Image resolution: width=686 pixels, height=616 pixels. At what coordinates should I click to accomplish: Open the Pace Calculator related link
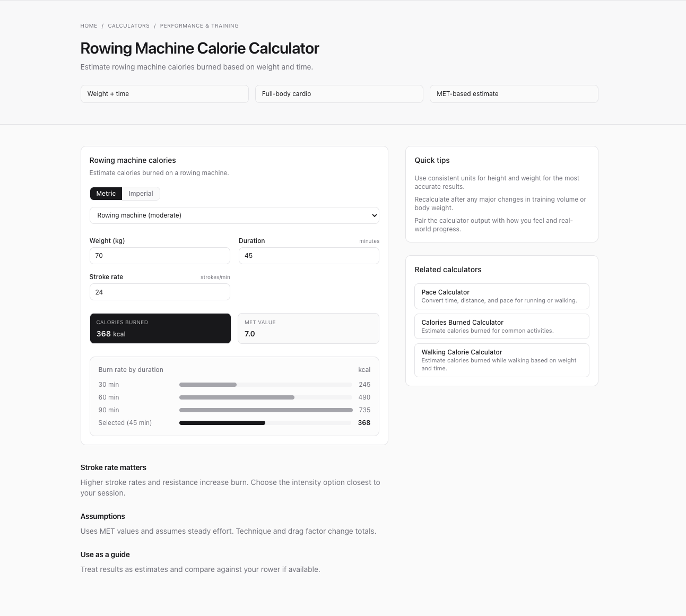point(501,296)
